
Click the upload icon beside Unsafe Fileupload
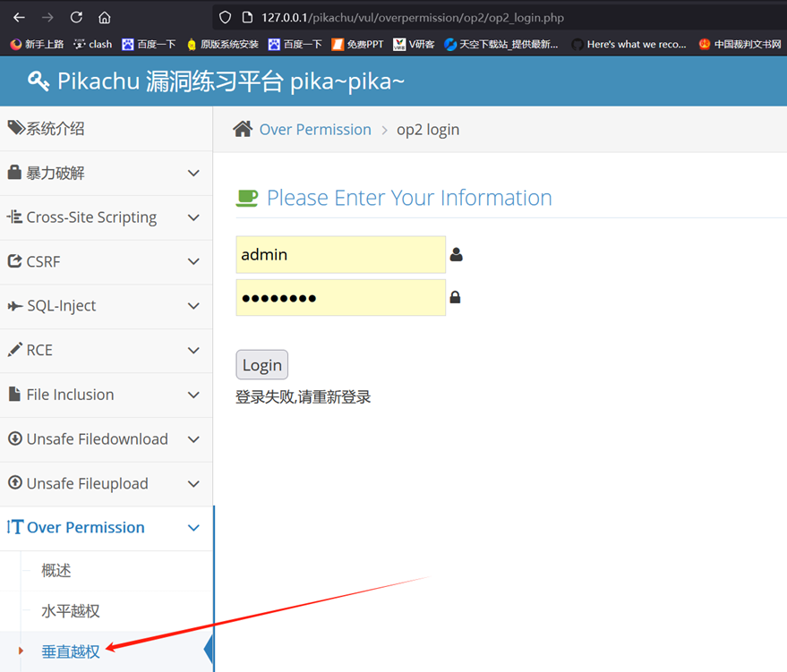coord(15,482)
